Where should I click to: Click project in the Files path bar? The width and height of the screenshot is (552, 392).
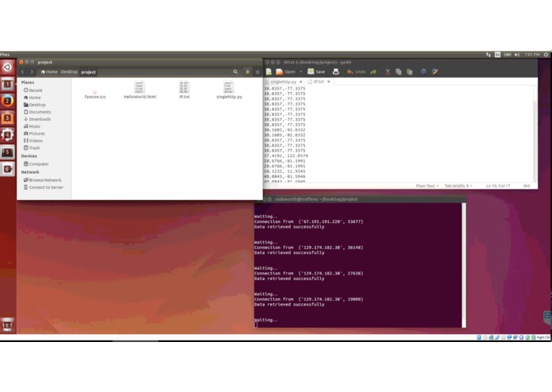tap(88, 71)
